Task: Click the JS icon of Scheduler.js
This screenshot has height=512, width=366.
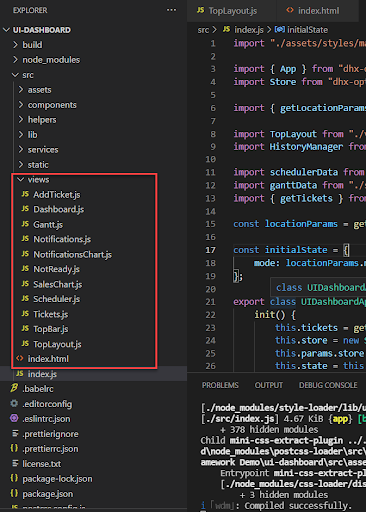Action: 25,298
